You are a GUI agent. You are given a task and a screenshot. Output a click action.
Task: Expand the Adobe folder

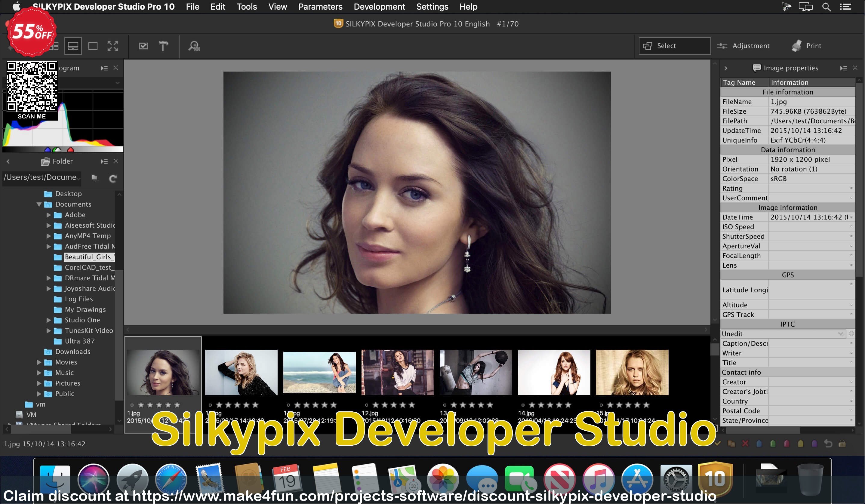tap(48, 215)
